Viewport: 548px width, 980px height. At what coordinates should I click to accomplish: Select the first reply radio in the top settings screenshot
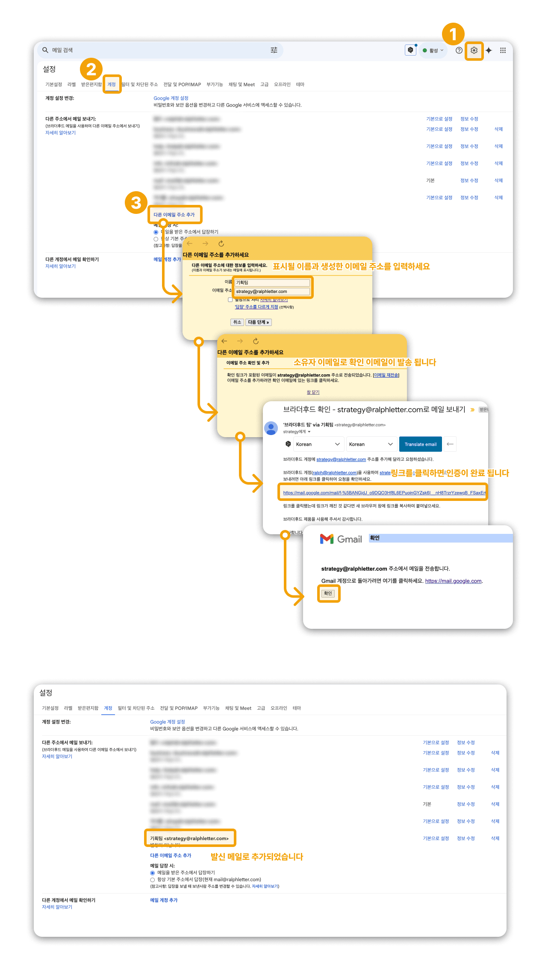tap(156, 232)
